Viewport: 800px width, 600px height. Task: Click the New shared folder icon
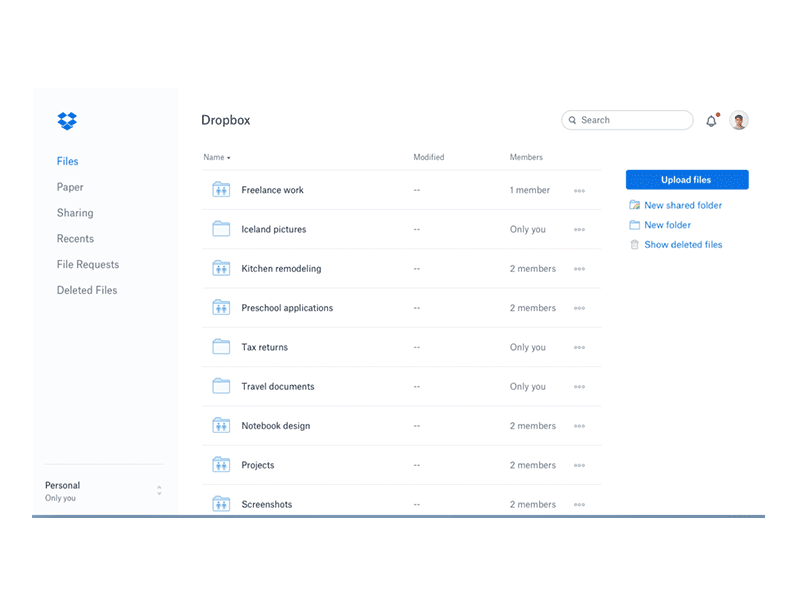click(x=634, y=205)
